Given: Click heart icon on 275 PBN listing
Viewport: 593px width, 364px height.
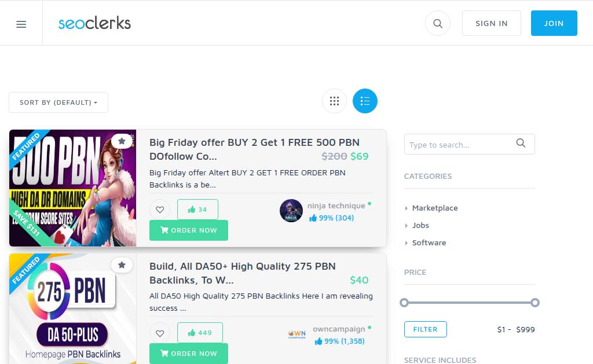Looking at the screenshot, I should (x=160, y=333).
